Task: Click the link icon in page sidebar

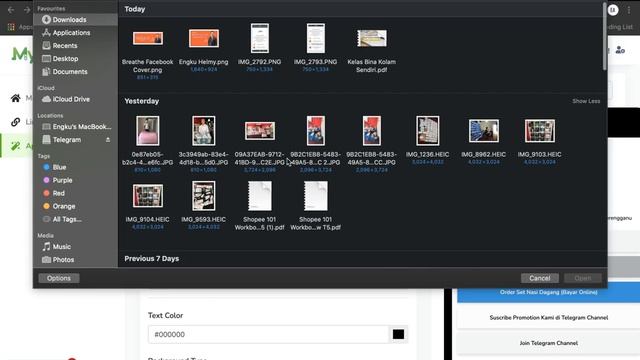Action: coord(16,122)
